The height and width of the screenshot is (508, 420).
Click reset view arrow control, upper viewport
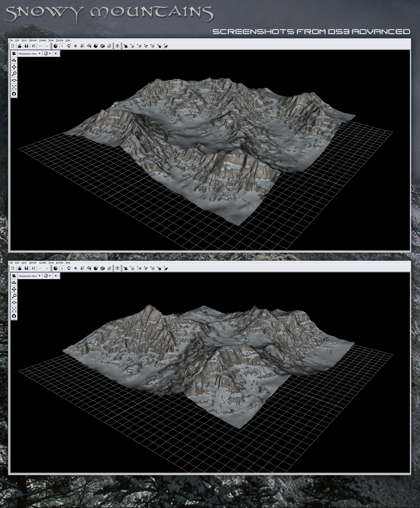click(14, 94)
